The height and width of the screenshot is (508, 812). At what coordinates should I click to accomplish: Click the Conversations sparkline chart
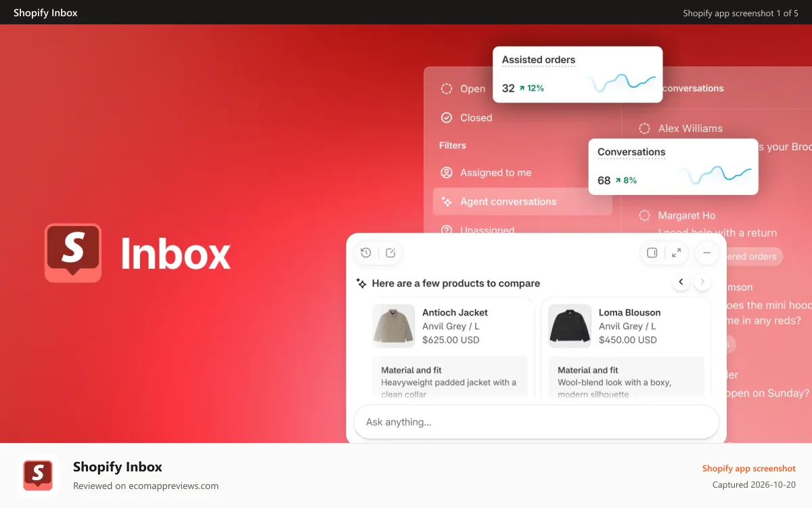[x=717, y=175]
